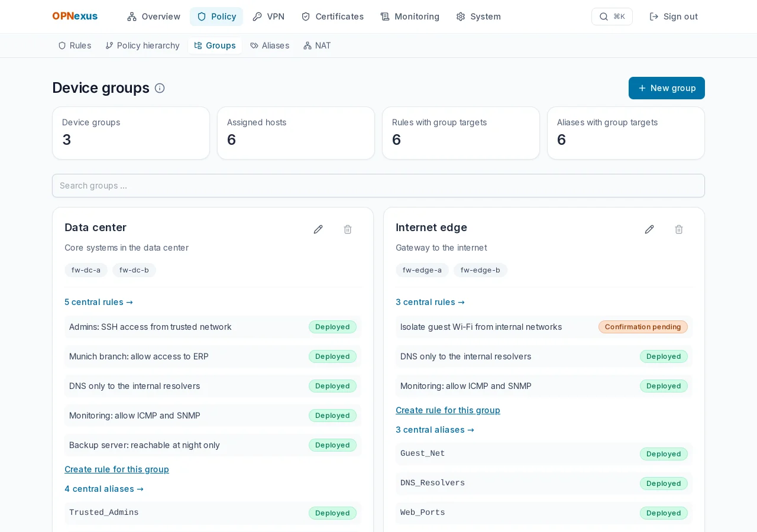Open the 3 central rules link
This screenshot has height=532, width=757.
430,302
